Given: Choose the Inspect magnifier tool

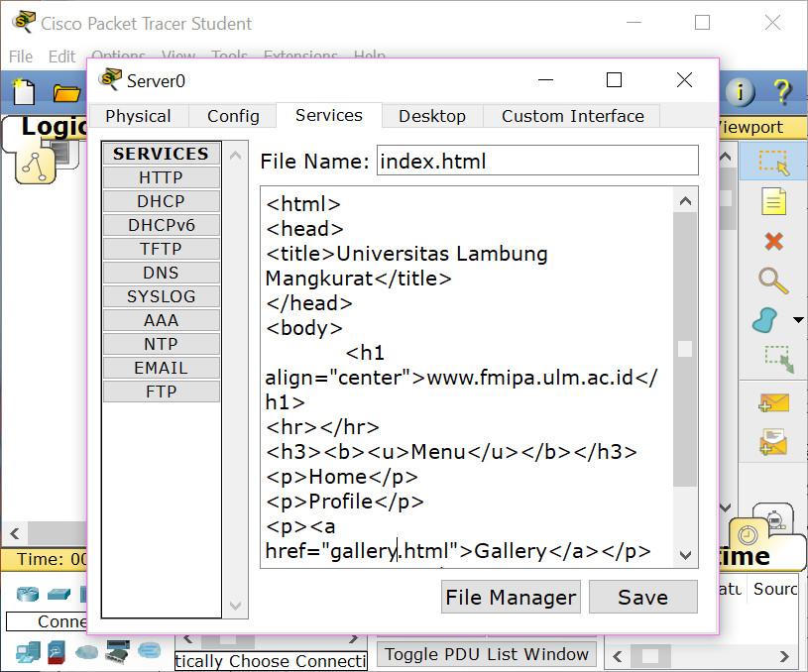Looking at the screenshot, I should [x=773, y=281].
